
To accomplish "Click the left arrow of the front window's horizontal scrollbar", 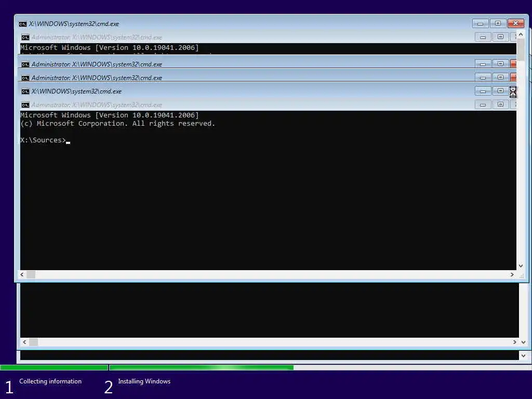I will pyautogui.click(x=22, y=274).
